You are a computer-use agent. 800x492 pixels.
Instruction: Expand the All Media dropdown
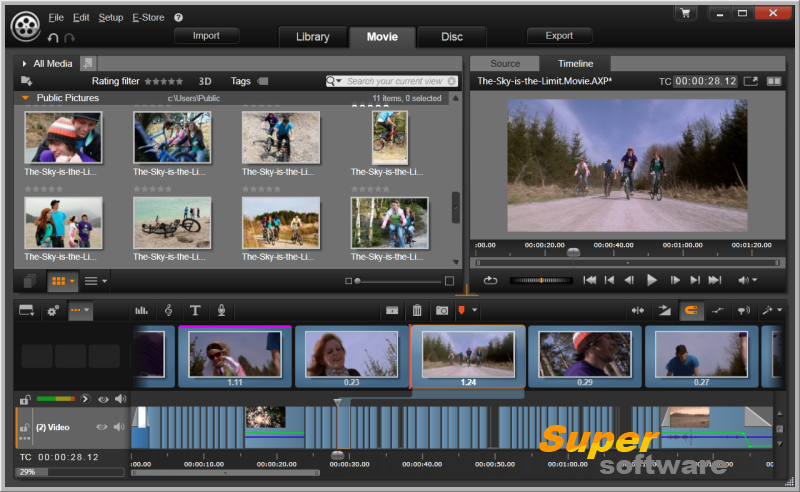(25, 63)
